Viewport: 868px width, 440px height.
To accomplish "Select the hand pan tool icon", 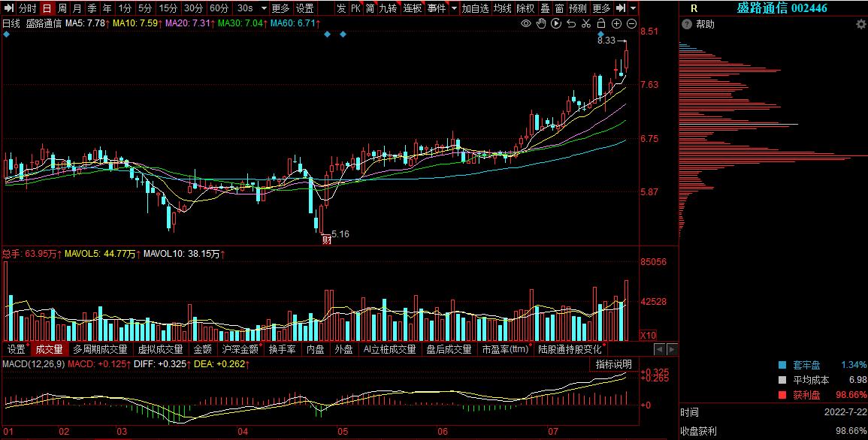I will point(541,23).
